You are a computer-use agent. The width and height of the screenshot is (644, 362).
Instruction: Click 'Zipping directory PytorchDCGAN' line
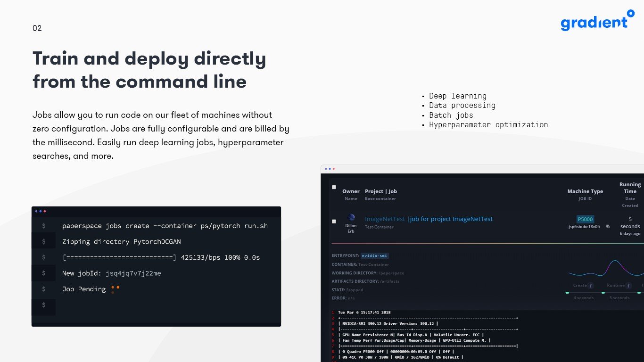[121, 241]
